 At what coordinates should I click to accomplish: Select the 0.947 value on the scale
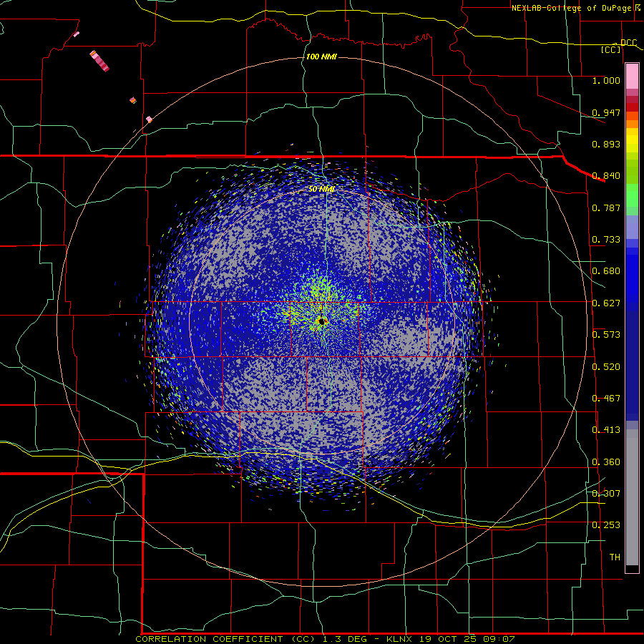(x=606, y=112)
